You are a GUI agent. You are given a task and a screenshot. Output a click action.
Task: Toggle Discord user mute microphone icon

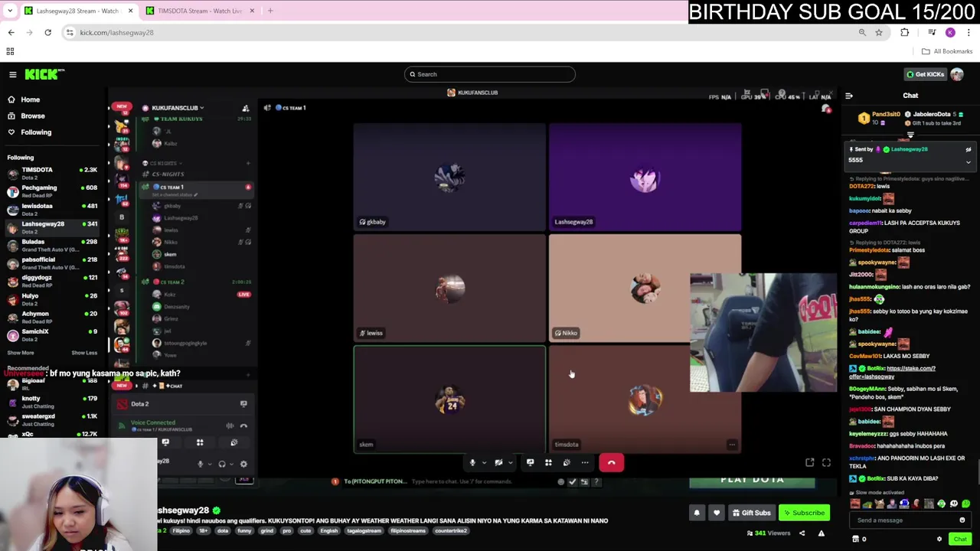201,464
